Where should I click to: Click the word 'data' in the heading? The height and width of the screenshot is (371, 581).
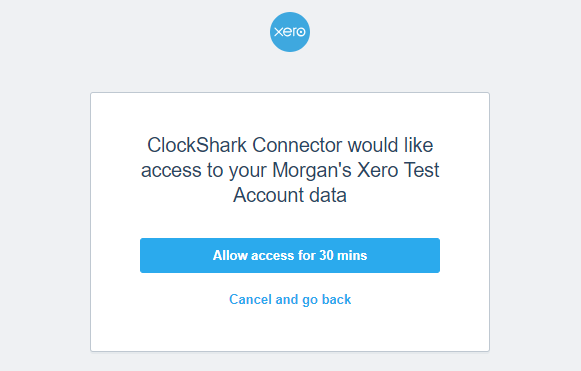pos(328,195)
